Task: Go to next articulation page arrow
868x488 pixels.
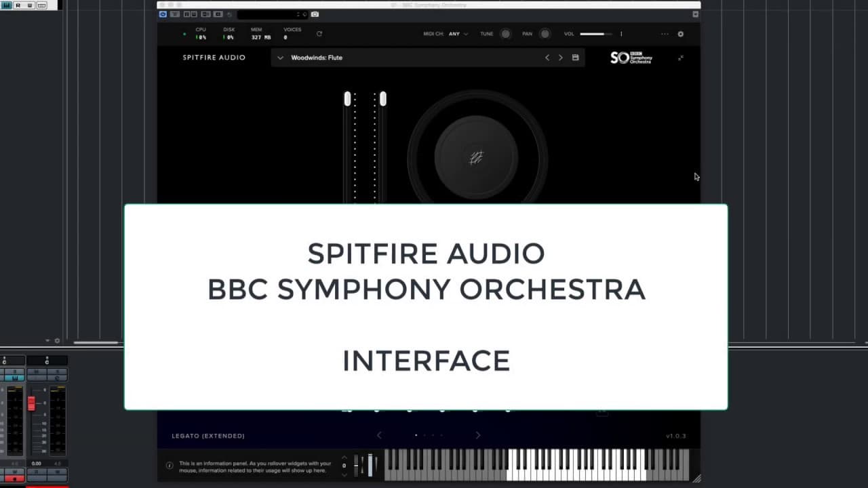Action: pos(478,435)
